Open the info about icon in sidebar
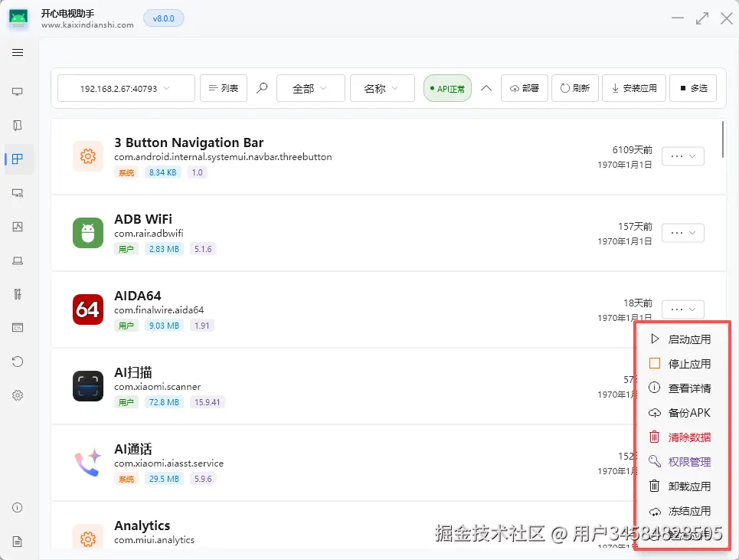The width and height of the screenshot is (739, 560). point(18,508)
